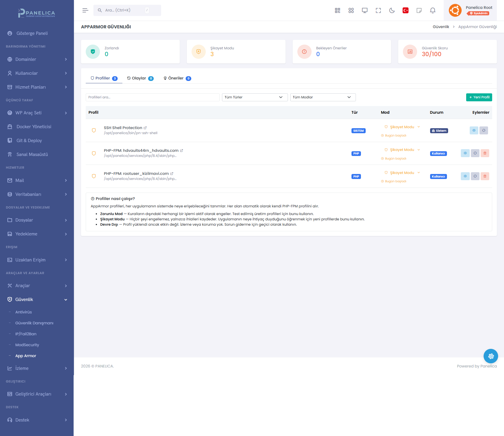
Task: Switch to the Öneriler tab
Action: coord(177,78)
